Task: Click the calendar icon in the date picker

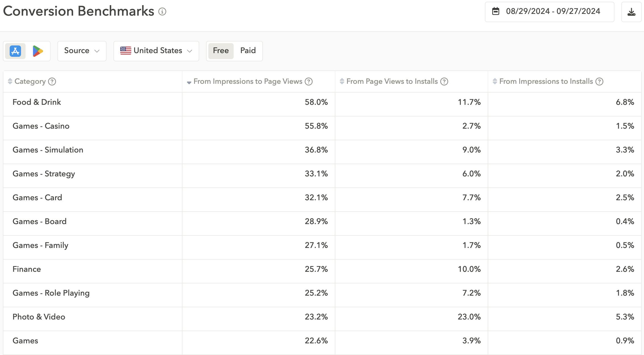Action: point(496,11)
